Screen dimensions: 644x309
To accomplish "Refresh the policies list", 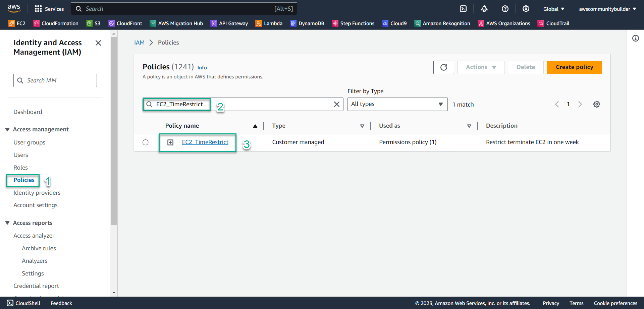I will 443,67.
